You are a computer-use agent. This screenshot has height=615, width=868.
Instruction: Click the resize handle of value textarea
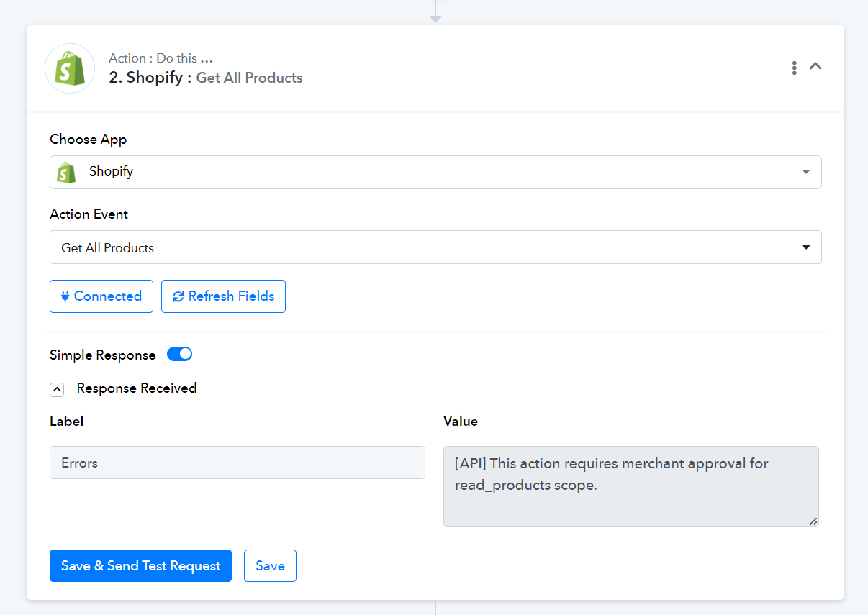click(813, 521)
